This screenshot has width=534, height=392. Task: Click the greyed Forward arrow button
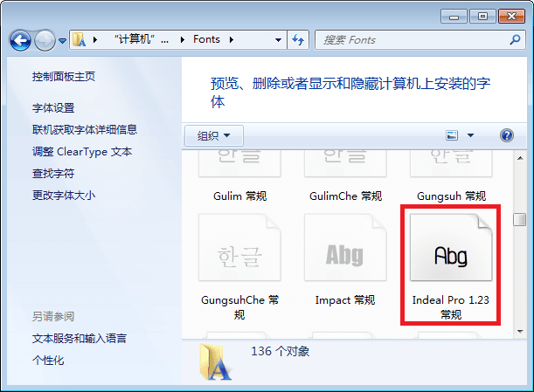point(45,40)
